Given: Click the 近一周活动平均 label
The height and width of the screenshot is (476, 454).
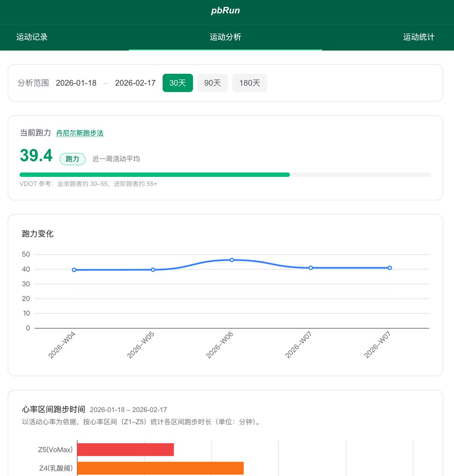Looking at the screenshot, I should [x=116, y=159].
